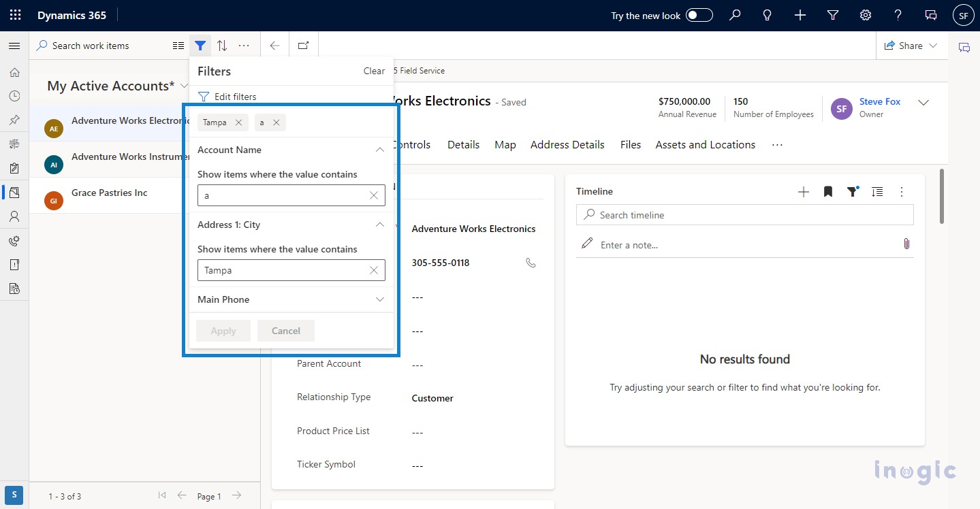This screenshot has width=980, height=509.
Task: Click the Account Name contains input
Action: pos(291,195)
